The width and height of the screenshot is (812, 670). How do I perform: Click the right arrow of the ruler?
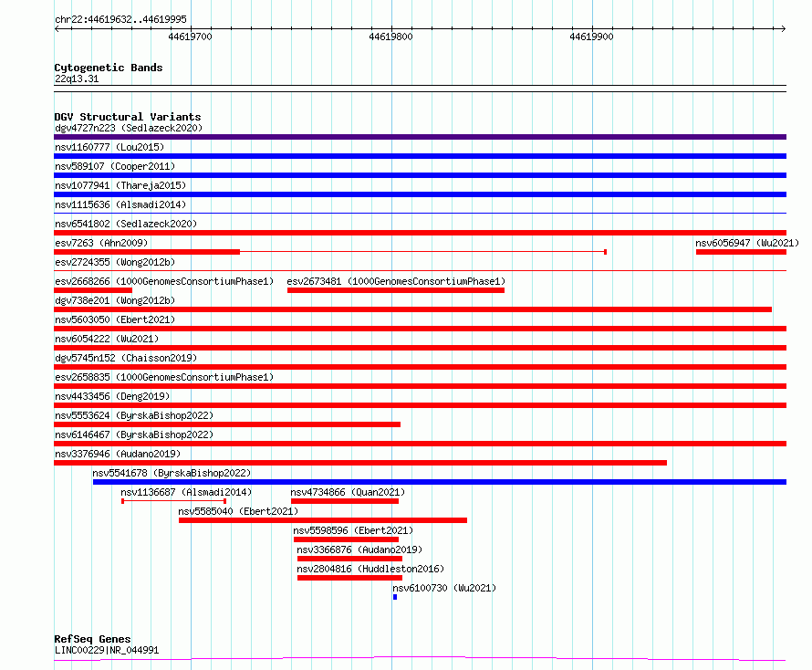(x=784, y=28)
